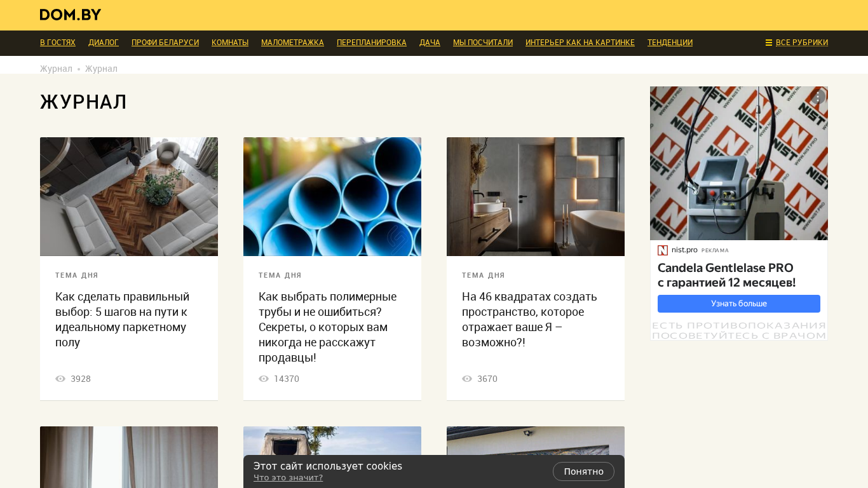
Task: Click the eye icon beside 14370 views
Action: pyautogui.click(x=264, y=379)
